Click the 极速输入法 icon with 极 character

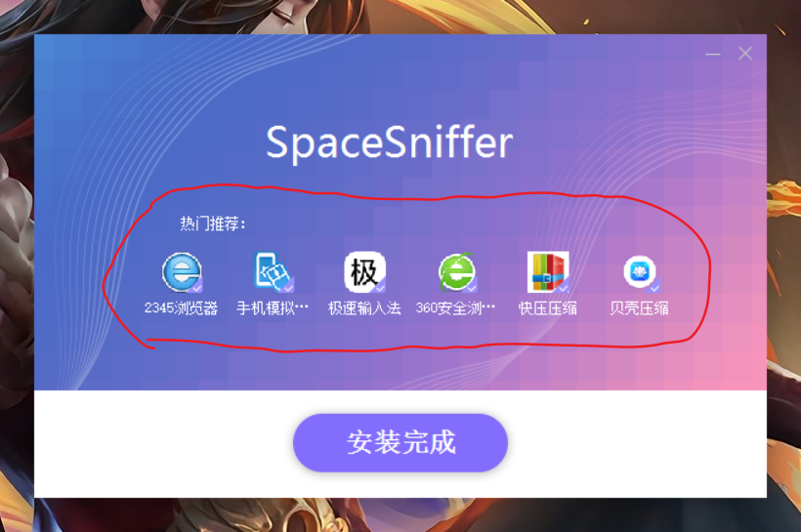point(364,272)
